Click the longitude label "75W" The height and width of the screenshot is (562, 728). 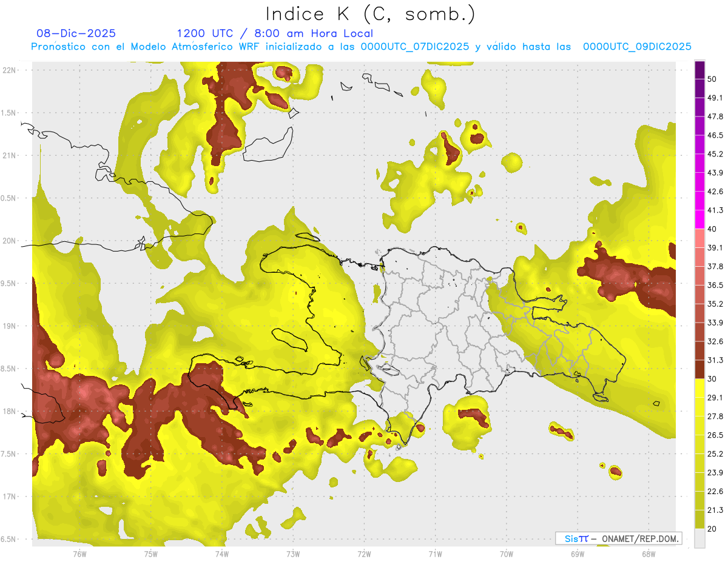[150, 553]
